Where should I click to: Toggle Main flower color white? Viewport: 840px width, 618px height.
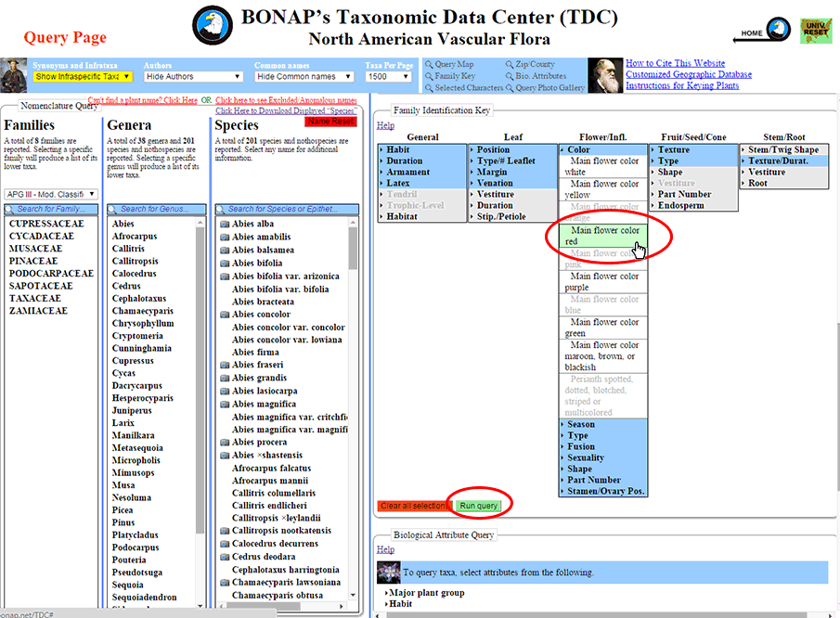point(603,166)
